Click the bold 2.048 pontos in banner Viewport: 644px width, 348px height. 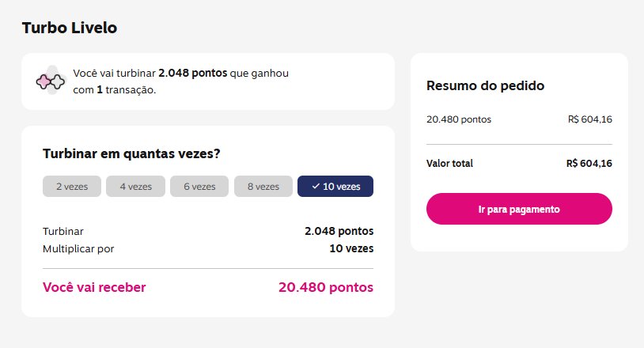tap(192, 73)
